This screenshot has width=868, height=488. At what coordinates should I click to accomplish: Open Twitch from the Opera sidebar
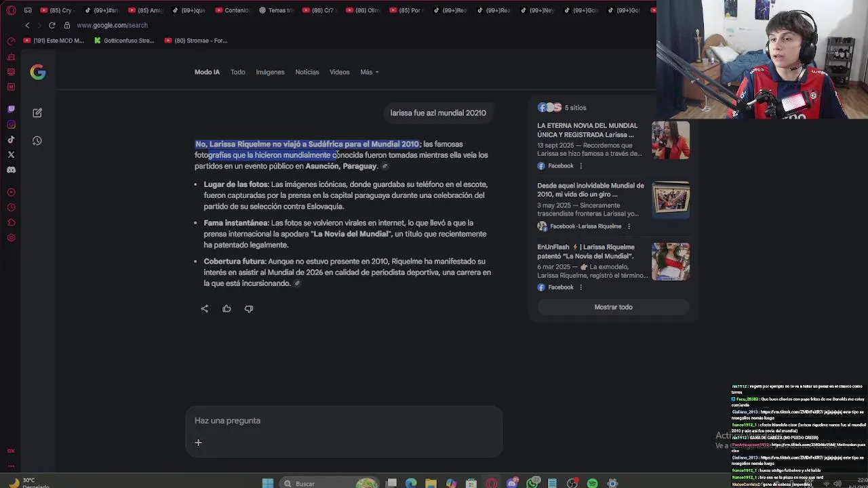click(11, 109)
